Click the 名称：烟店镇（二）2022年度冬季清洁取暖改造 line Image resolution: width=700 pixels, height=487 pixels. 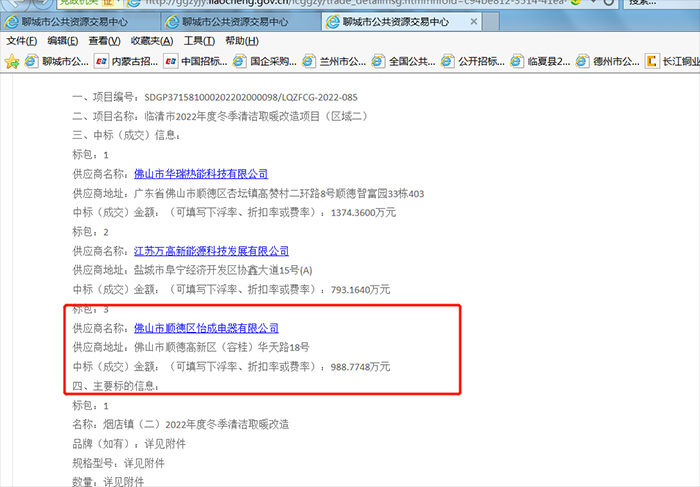[181, 425]
